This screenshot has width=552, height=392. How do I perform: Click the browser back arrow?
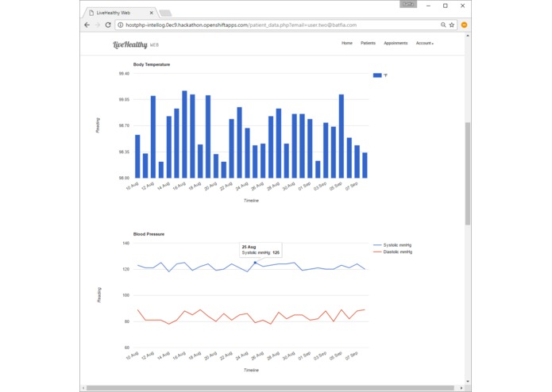tap(87, 25)
